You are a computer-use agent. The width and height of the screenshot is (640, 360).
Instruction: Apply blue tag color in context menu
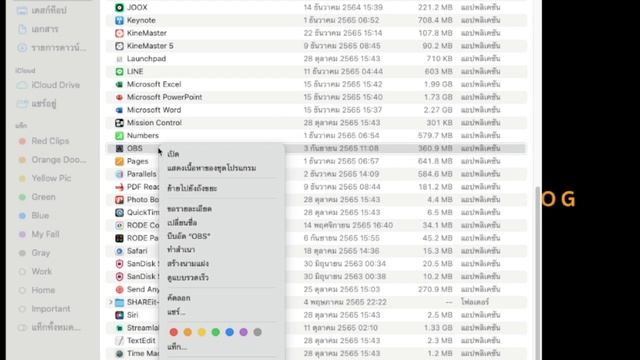229,332
